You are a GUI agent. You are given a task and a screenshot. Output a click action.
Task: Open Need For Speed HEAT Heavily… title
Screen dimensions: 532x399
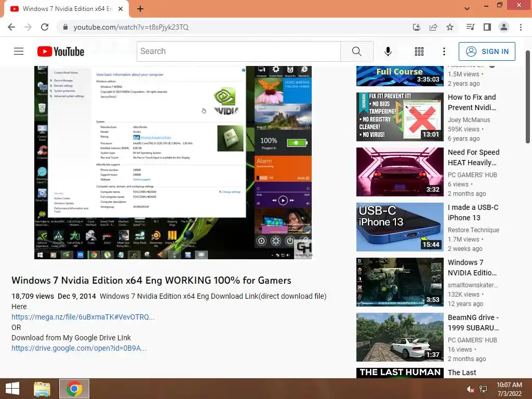pyautogui.click(x=474, y=157)
